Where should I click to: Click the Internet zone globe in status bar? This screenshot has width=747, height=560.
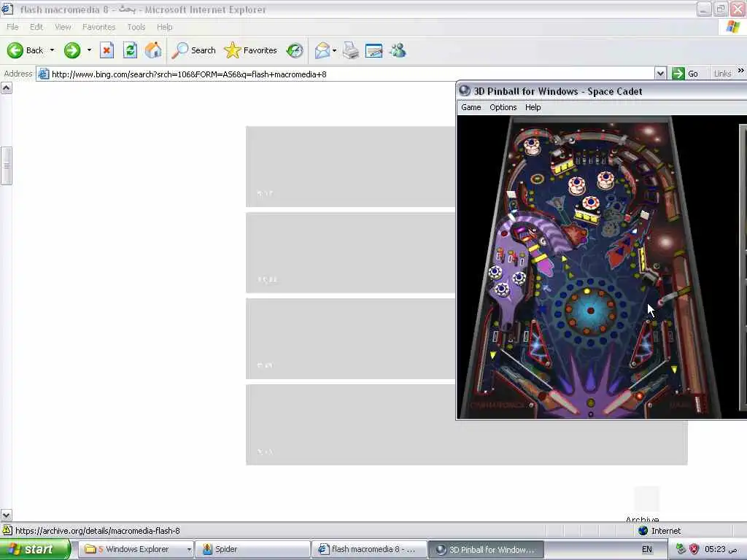[643, 531]
